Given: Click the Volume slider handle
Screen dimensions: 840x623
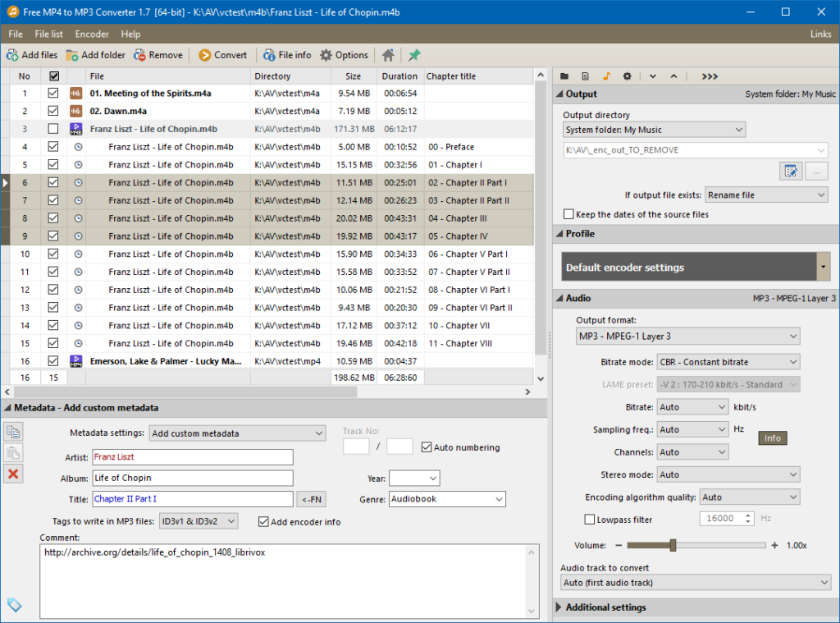Looking at the screenshot, I should [673, 545].
